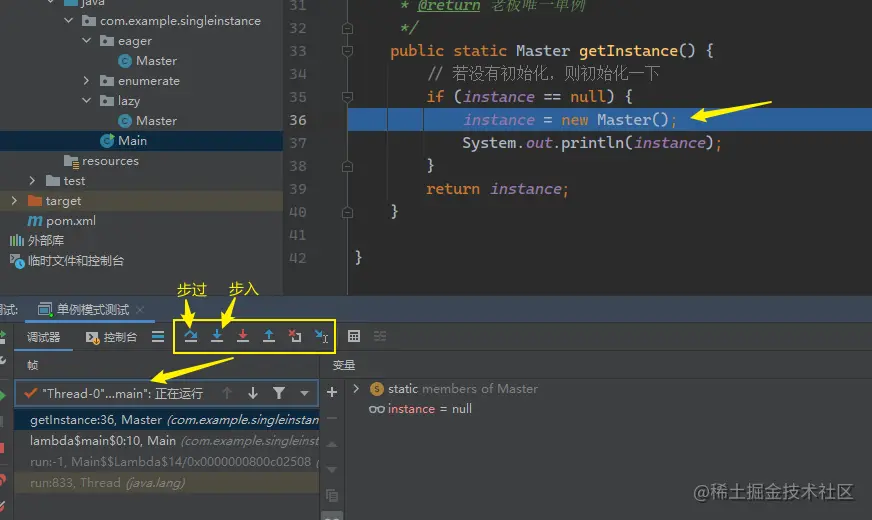Click the next frame down arrow
This screenshot has width=872, height=520.
point(253,393)
